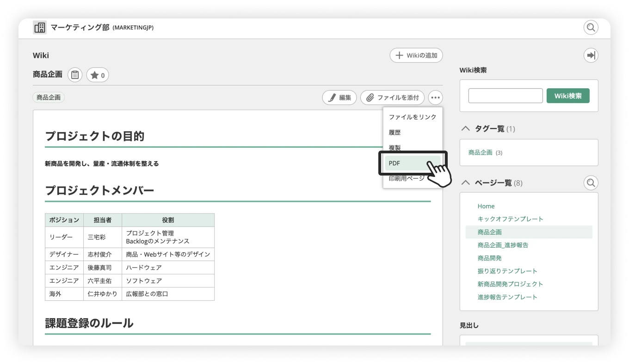Collapse the タグ一覧 section chevron
The height and width of the screenshot is (364, 629).
tap(466, 128)
